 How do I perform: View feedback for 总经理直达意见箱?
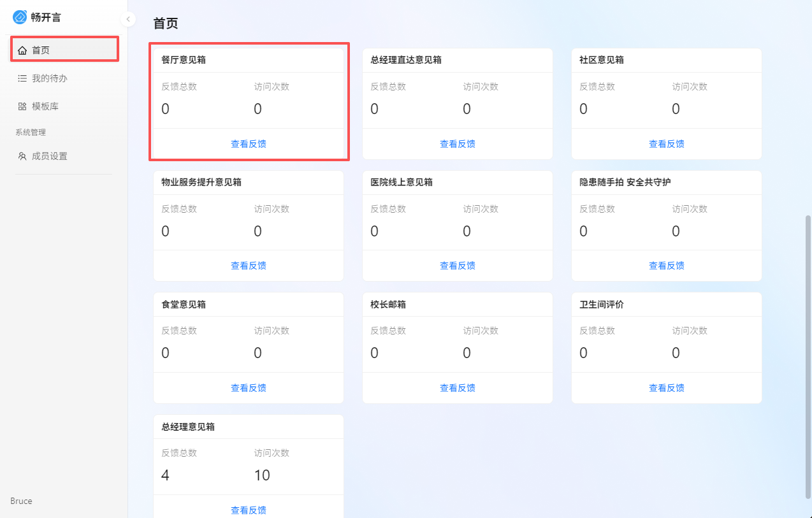(458, 144)
